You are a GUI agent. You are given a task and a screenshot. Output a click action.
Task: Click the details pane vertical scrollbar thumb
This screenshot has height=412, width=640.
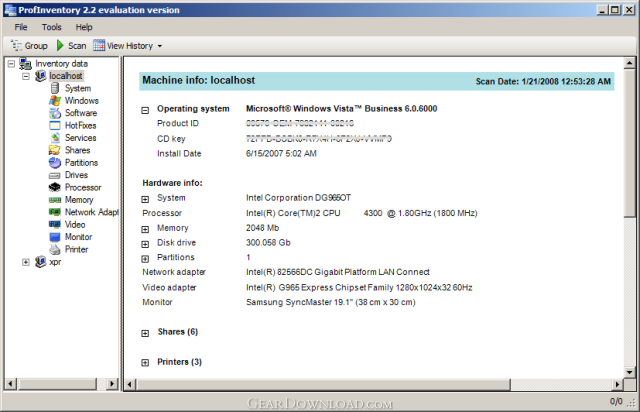(x=629, y=143)
